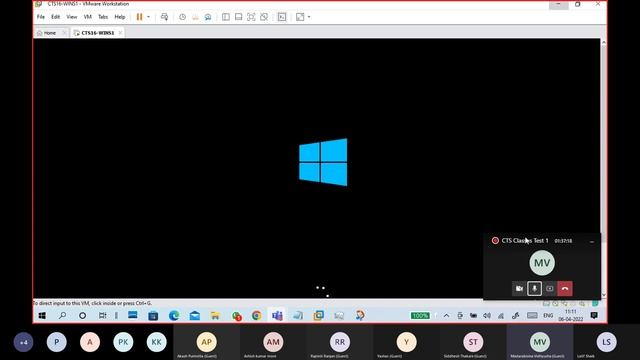
Task: Select participant Y tile
Action: pos(406,342)
